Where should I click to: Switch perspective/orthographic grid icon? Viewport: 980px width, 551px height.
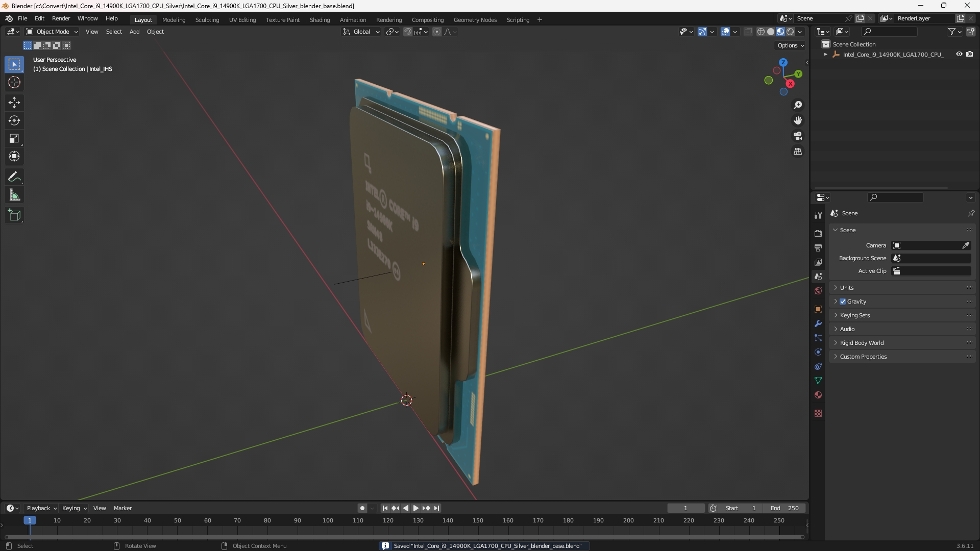point(798,152)
